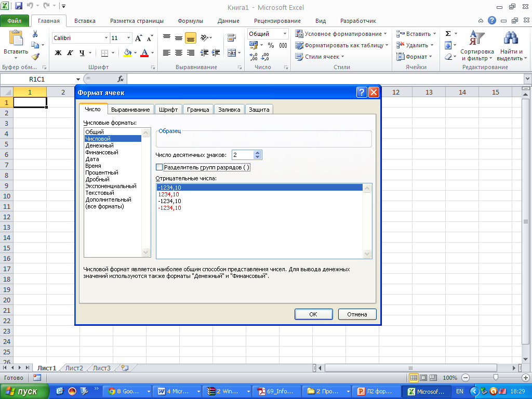Image resolution: width=532 pixels, height=399 pixels.
Task: Open the font size dropdown
Action: [x=129, y=38]
